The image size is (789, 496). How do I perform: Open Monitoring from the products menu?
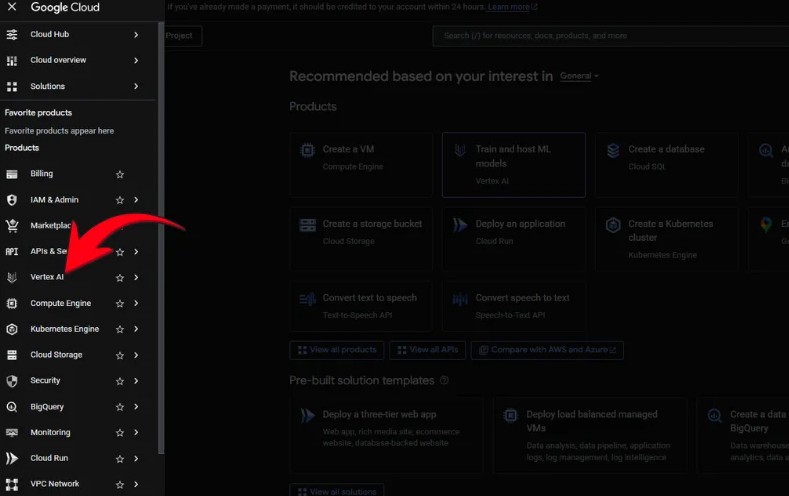50,433
